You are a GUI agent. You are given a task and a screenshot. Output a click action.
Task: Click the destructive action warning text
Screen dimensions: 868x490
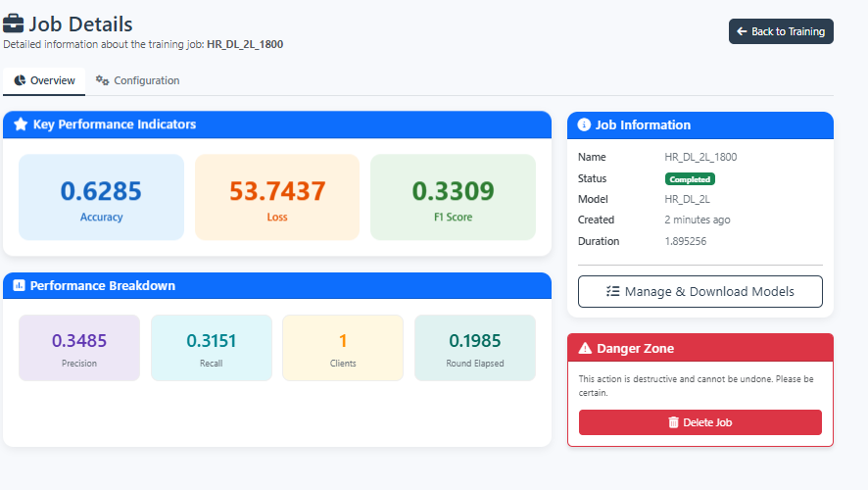pyautogui.click(x=696, y=386)
